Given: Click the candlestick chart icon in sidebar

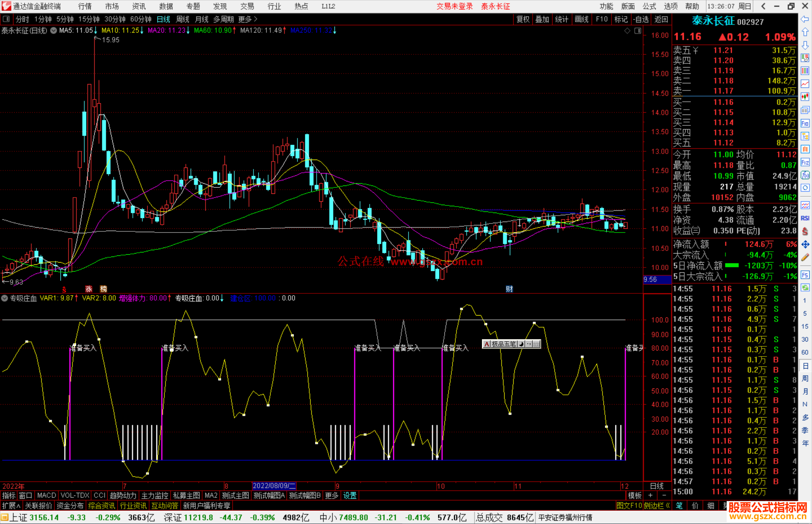Looking at the screenshot, I should pyautogui.click(x=805, y=97).
